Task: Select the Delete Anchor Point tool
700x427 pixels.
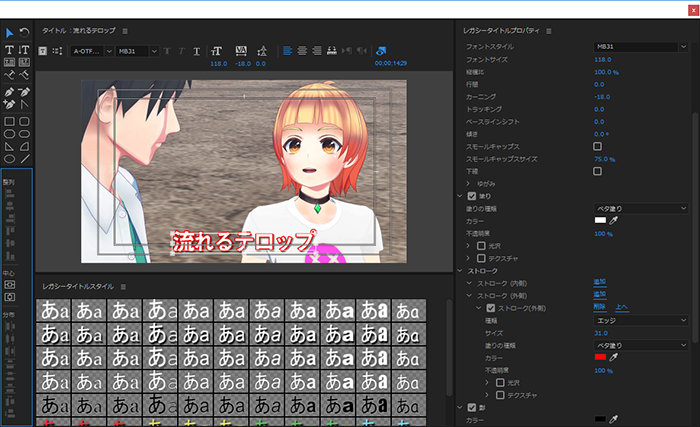Action: click(24, 92)
